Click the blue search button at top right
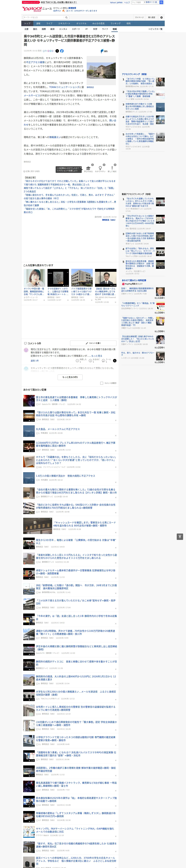Screen dimensions: 186x868 (161, 2)
